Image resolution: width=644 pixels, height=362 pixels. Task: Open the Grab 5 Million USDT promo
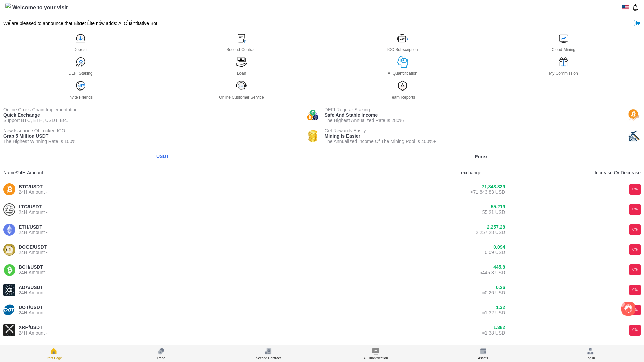coord(161,136)
